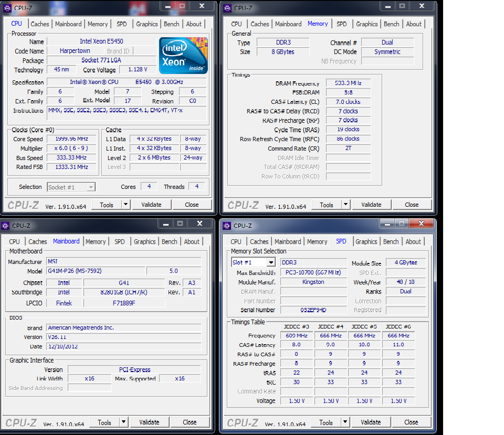
Task: Select Bench tab in Mainboard window
Action: pyautogui.click(x=170, y=241)
